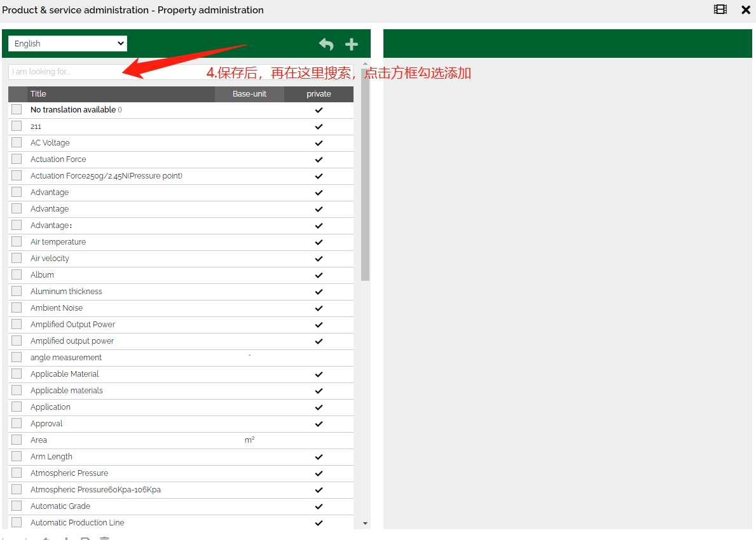The width and height of the screenshot is (756, 540).
Task: Click the scroll up arrow of property list
Action: coord(365,64)
